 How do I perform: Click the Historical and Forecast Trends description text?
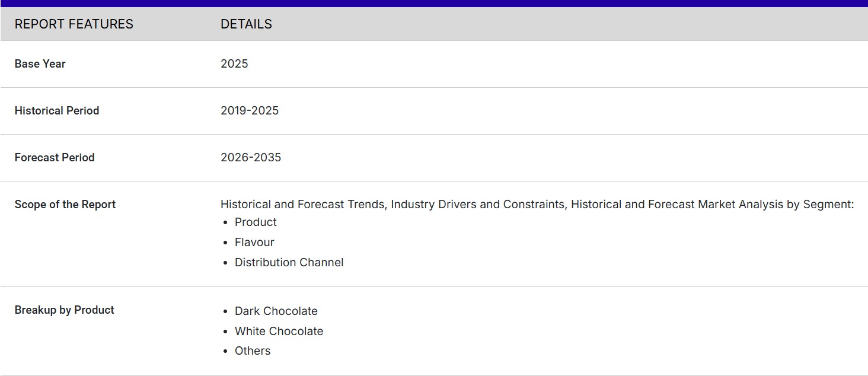(537, 205)
